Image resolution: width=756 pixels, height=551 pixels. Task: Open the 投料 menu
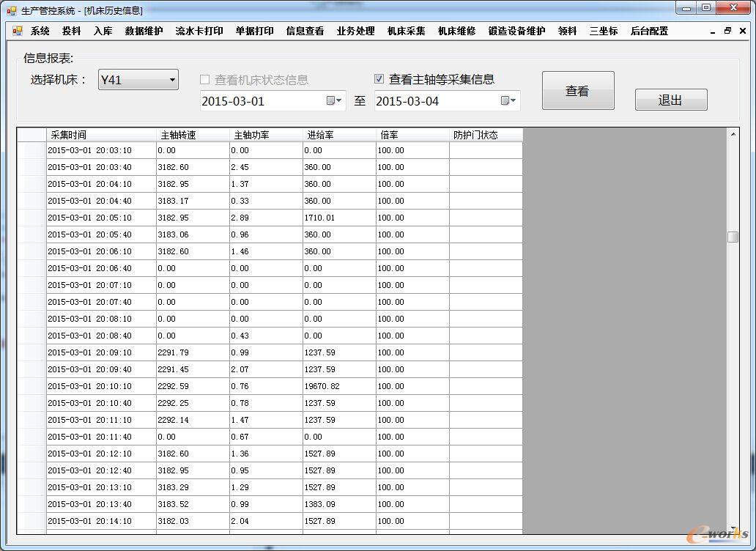[x=71, y=32]
